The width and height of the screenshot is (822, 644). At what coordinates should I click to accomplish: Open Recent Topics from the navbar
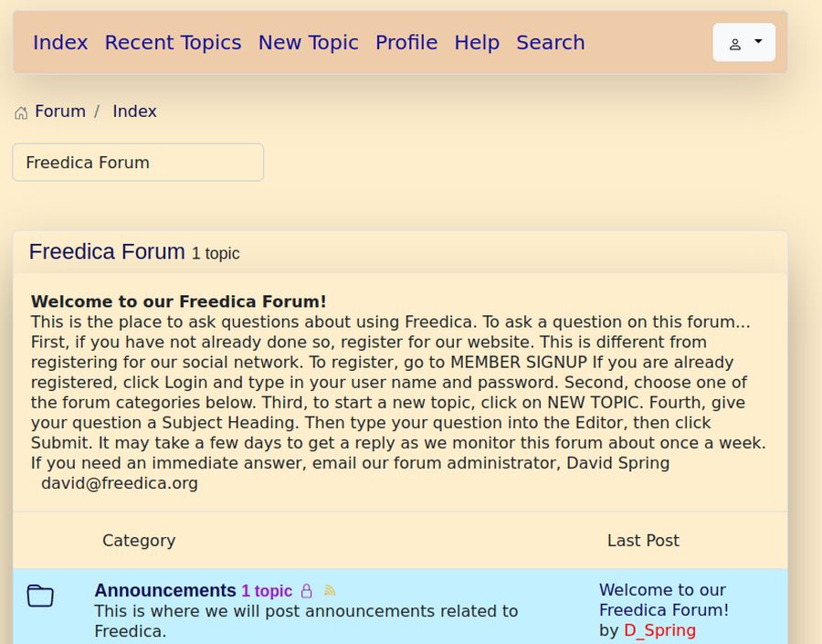click(x=173, y=43)
